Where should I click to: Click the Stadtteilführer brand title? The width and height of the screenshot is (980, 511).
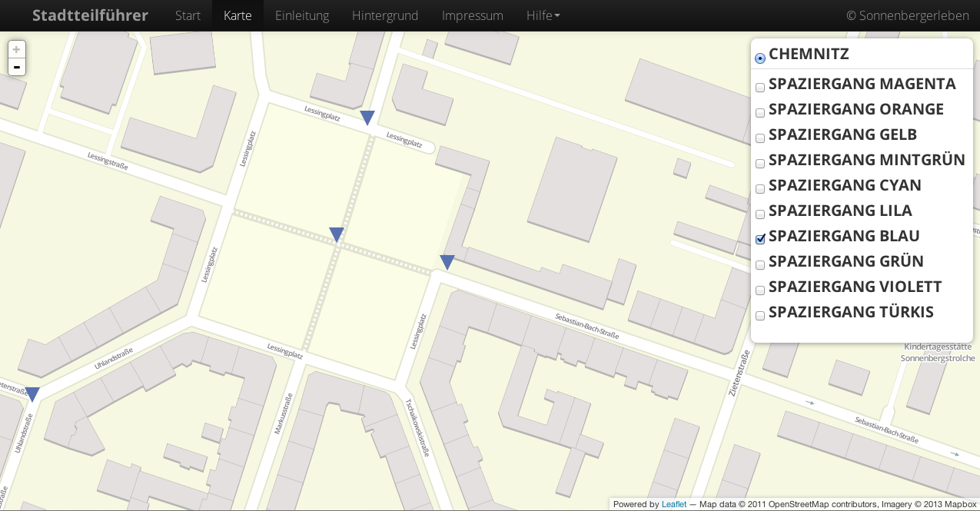coord(90,15)
